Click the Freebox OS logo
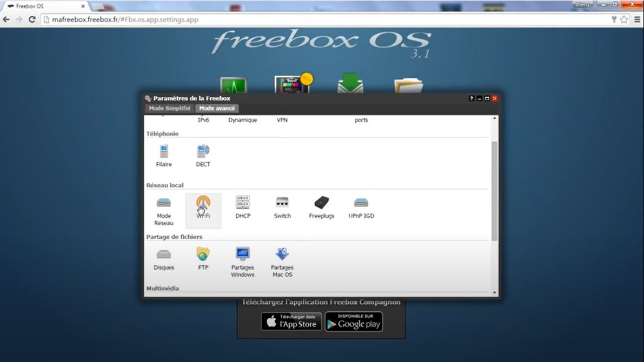The width and height of the screenshot is (644, 362). [321, 43]
